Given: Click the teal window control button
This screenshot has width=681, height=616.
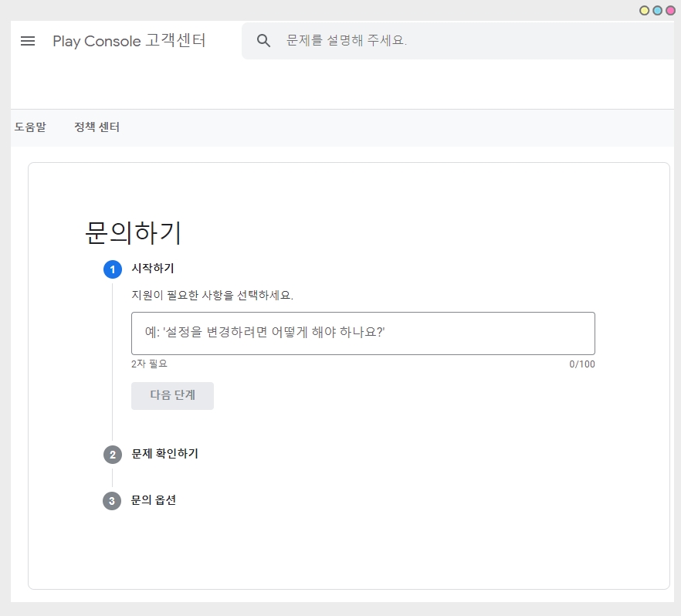Looking at the screenshot, I should coord(657,11).
